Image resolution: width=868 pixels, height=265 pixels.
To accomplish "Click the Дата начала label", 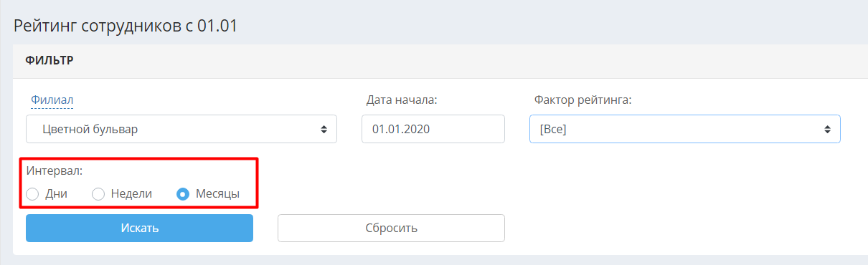I will tap(402, 100).
